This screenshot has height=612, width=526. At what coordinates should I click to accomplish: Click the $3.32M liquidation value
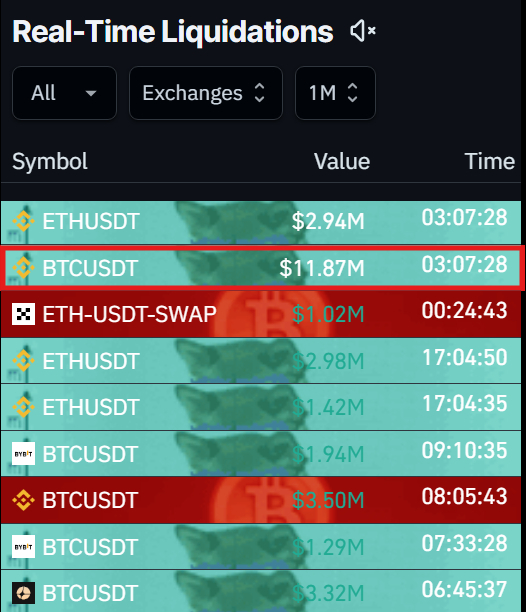coord(328,593)
